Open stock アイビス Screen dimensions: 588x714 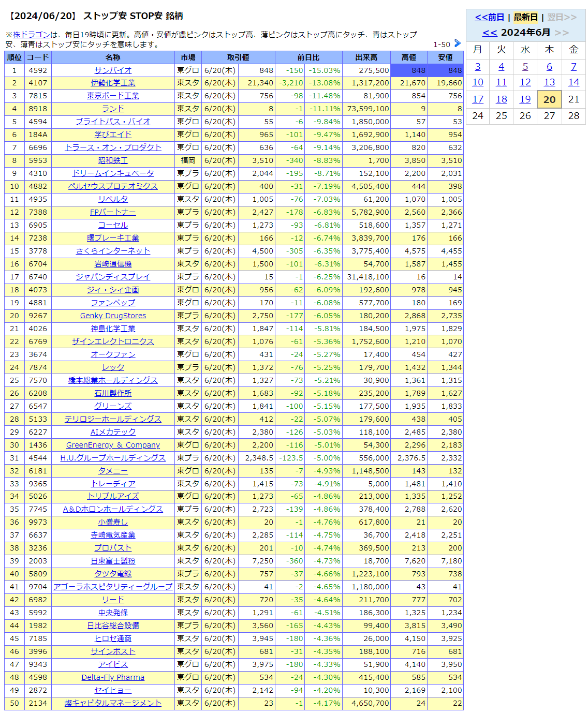(113, 665)
